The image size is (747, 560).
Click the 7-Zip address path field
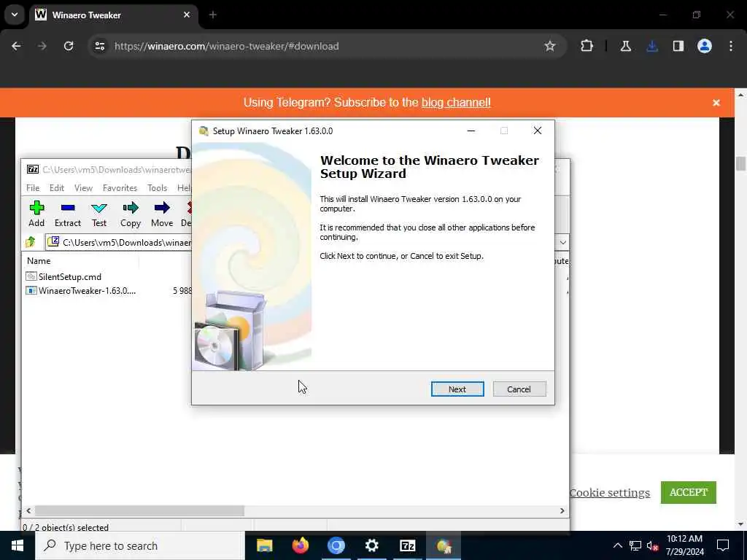tap(119, 242)
